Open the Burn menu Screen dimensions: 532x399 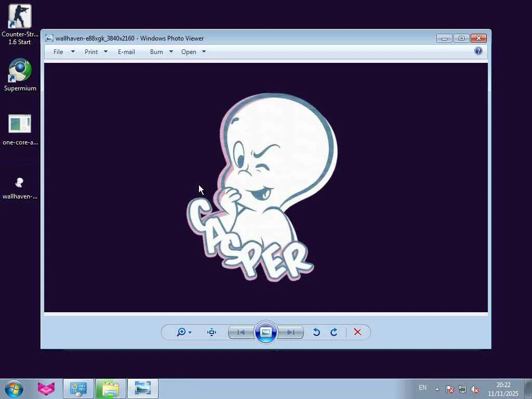click(156, 52)
